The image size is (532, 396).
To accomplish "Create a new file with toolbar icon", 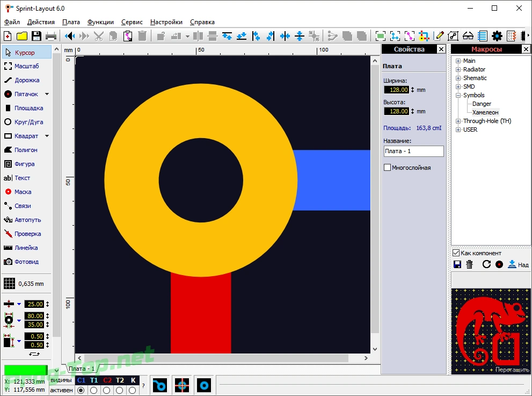I will pyautogui.click(x=8, y=36).
